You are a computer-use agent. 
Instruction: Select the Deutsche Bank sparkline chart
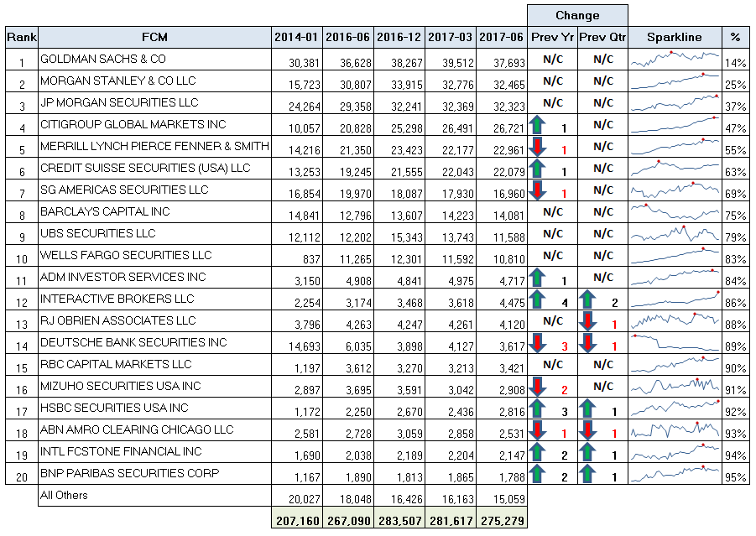(x=675, y=343)
